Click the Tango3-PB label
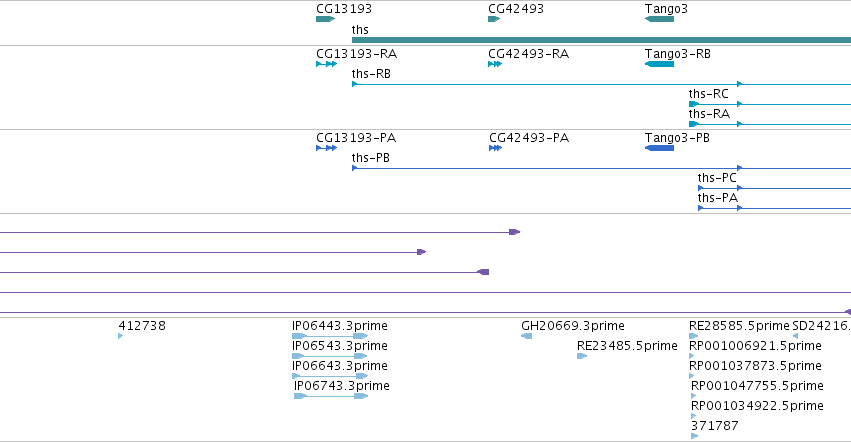 677,138
